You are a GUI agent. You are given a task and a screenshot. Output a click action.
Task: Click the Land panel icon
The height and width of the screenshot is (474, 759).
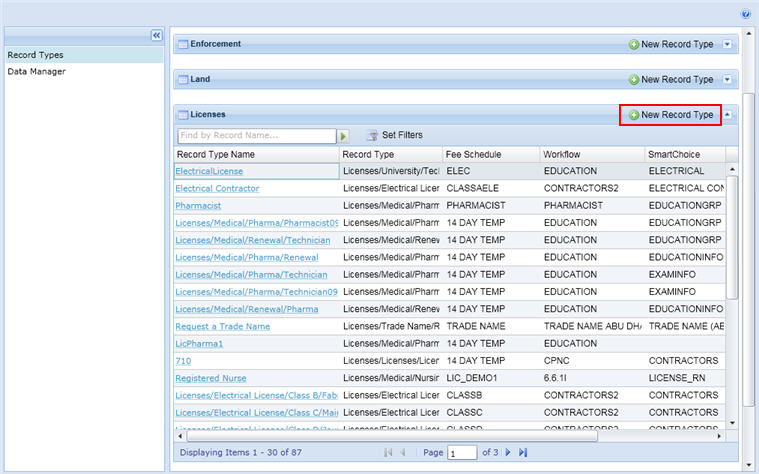pos(183,79)
